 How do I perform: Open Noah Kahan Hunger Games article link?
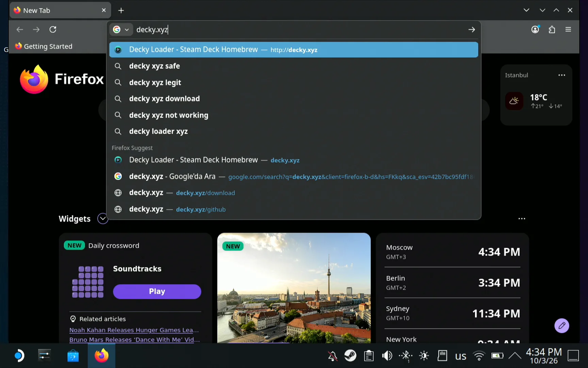[134, 330]
